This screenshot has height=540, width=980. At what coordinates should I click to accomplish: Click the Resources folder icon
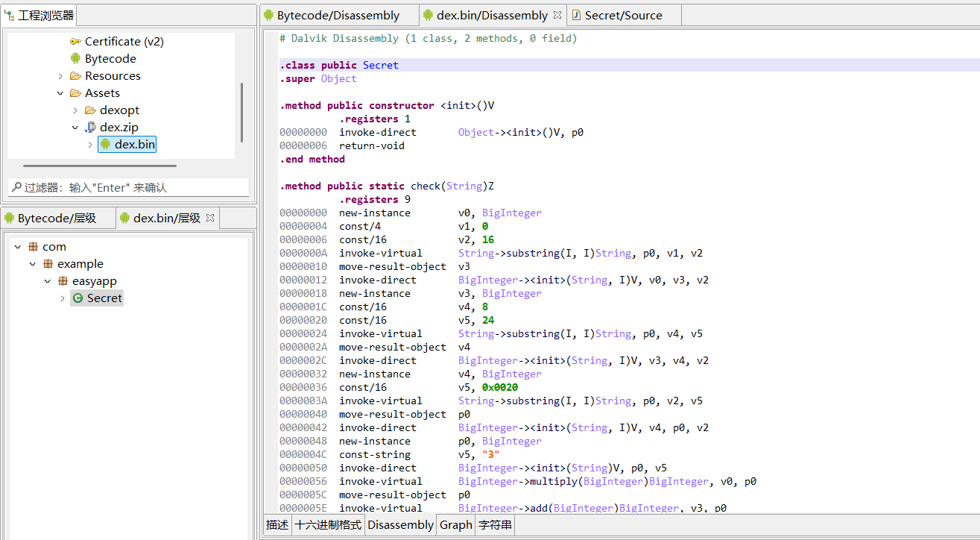coord(75,76)
